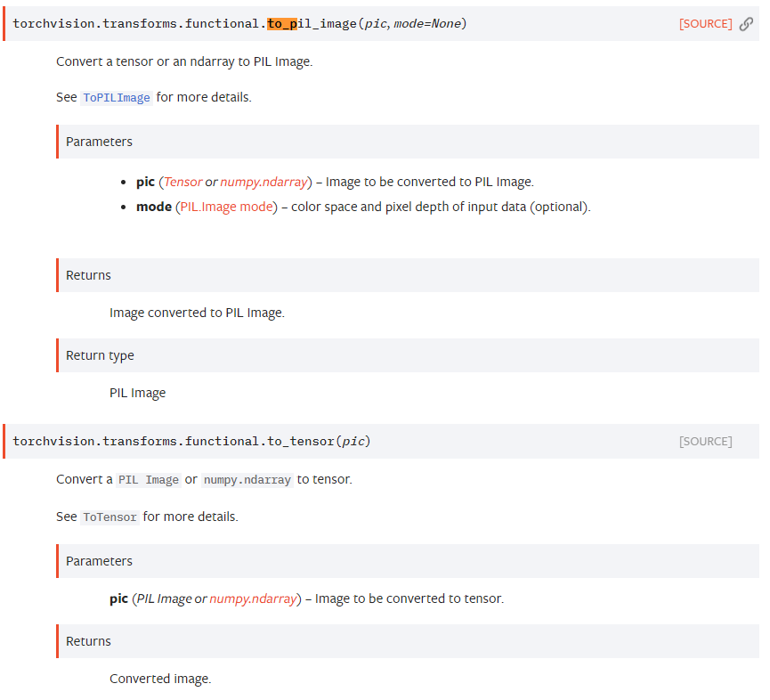This screenshot has height=700, width=770.
Task: Open the PIL.Image mode link
Action: [226, 207]
